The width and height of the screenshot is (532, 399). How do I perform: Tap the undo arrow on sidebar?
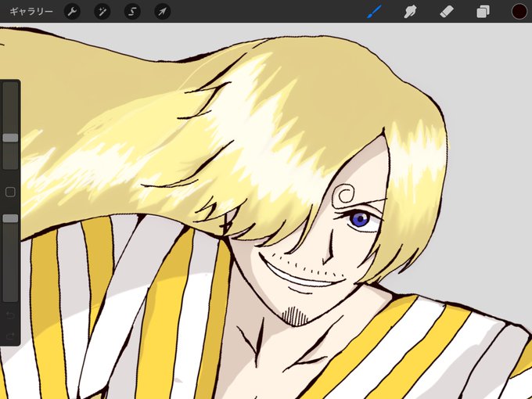click(x=10, y=315)
